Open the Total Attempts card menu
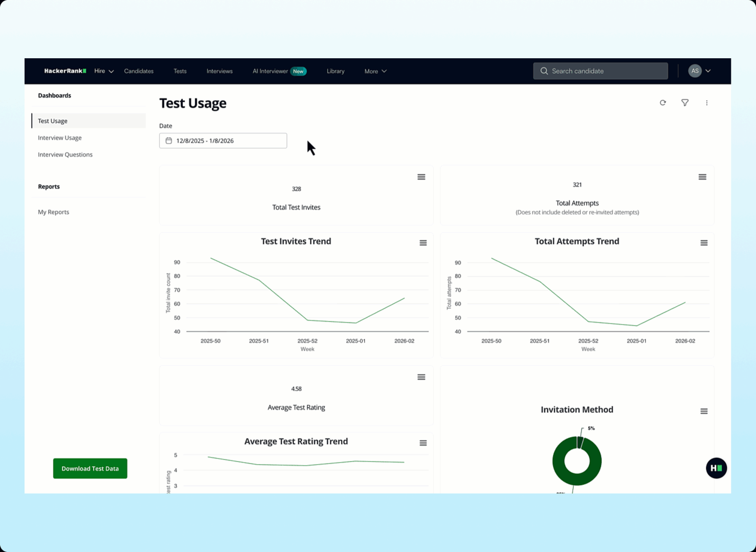Viewport: 756px width, 552px height. (x=702, y=177)
